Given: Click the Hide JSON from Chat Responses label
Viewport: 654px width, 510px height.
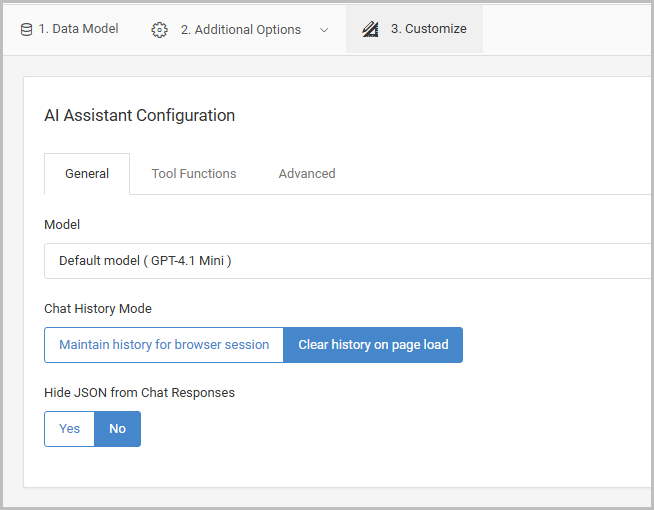Looking at the screenshot, I should tap(139, 393).
